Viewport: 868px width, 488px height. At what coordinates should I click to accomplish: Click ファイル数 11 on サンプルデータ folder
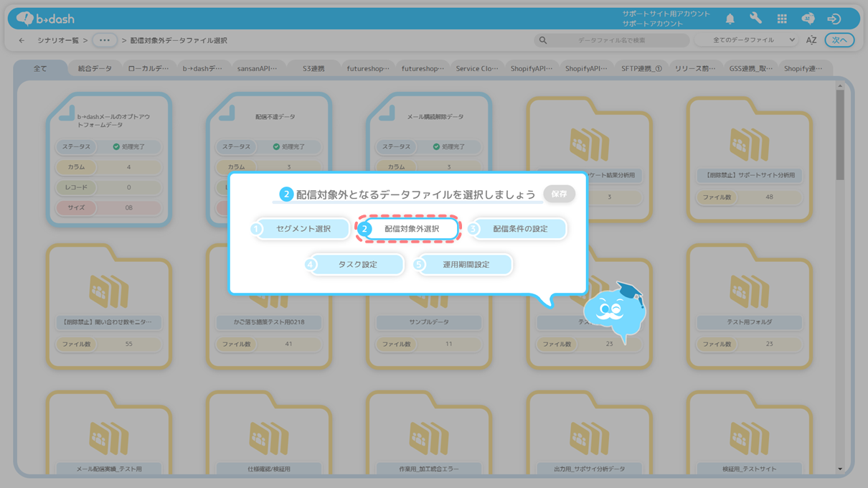429,344
